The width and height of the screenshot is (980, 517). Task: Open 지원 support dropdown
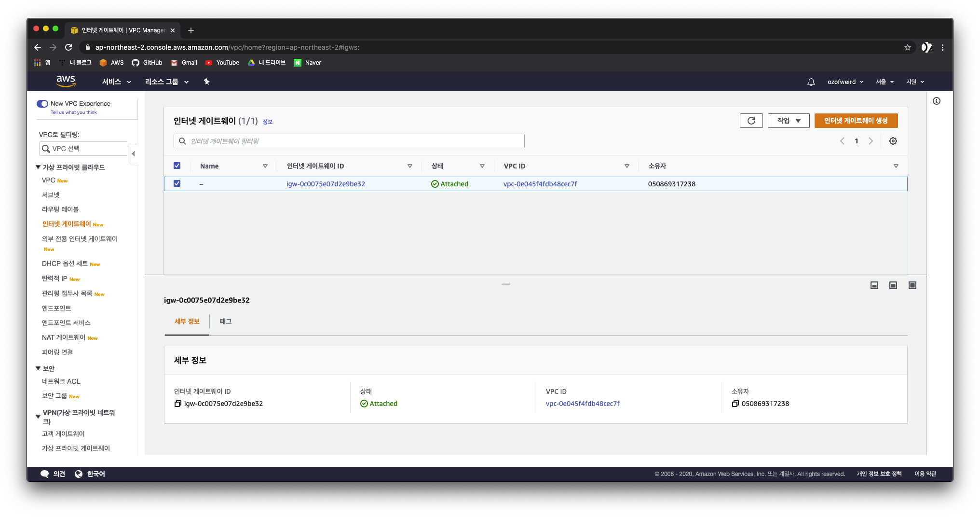tap(915, 82)
